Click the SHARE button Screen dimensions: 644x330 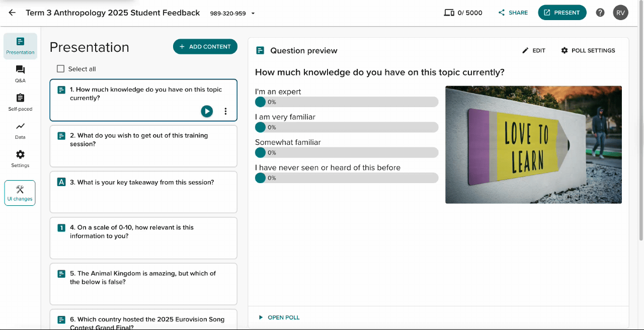tap(513, 13)
